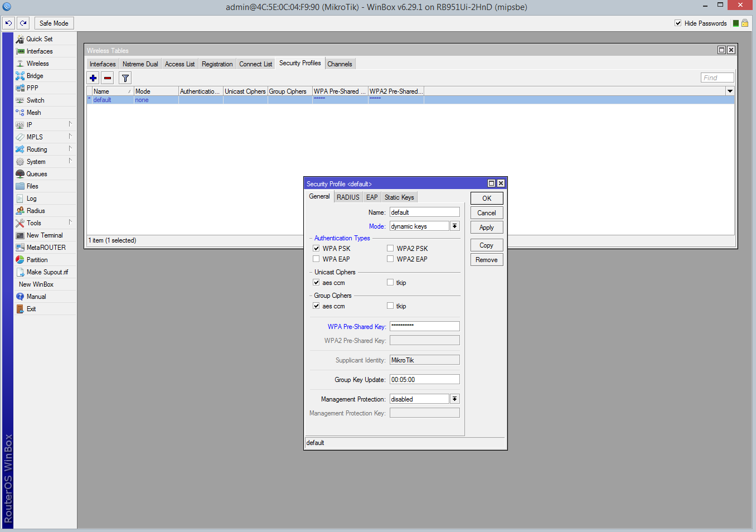Collapse the Authentication Types section
This screenshot has height=532, width=756.
click(x=311, y=238)
